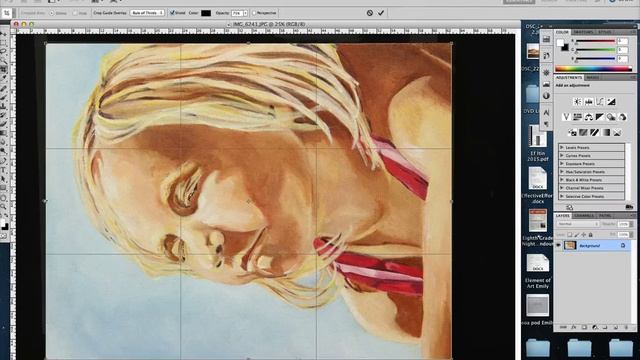The height and width of the screenshot is (360, 640).
Task: Toggle lock image pixels
Action: pyautogui.click(x=577, y=235)
